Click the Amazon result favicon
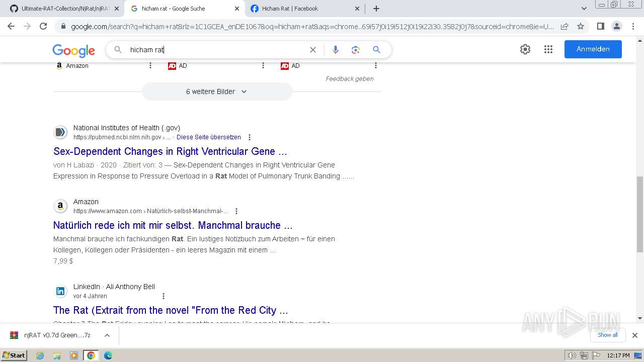This screenshot has width=644, height=362. click(x=60, y=206)
